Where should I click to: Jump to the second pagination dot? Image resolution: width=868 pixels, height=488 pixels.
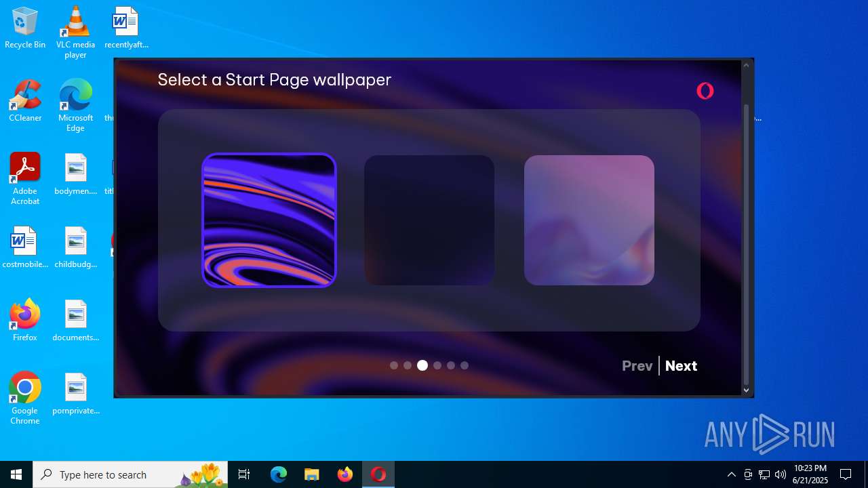click(408, 365)
